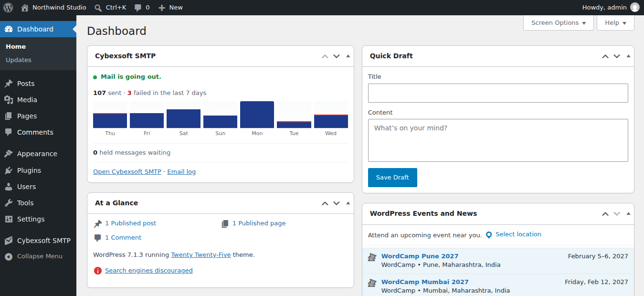Go to Appearance in the sidebar
The image size is (644, 296).
[37, 154]
